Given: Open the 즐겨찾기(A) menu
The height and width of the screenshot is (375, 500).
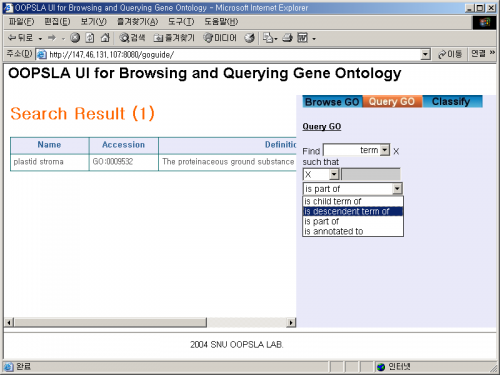Looking at the screenshot, I should coord(137,22).
